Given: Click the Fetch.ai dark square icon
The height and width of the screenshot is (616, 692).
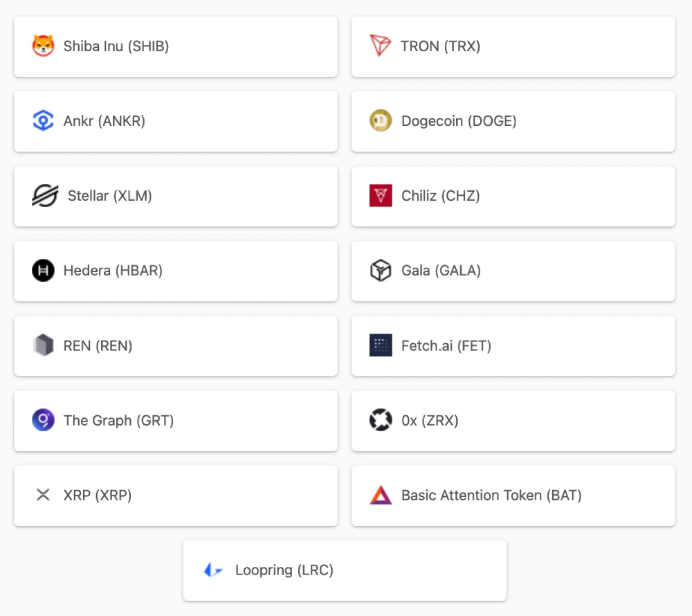Looking at the screenshot, I should pyautogui.click(x=381, y=345).
